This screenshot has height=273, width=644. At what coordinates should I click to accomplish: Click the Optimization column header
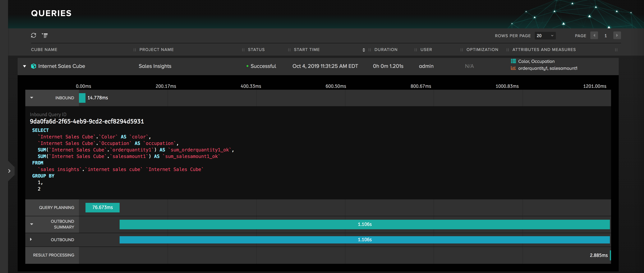pos(482,50)
